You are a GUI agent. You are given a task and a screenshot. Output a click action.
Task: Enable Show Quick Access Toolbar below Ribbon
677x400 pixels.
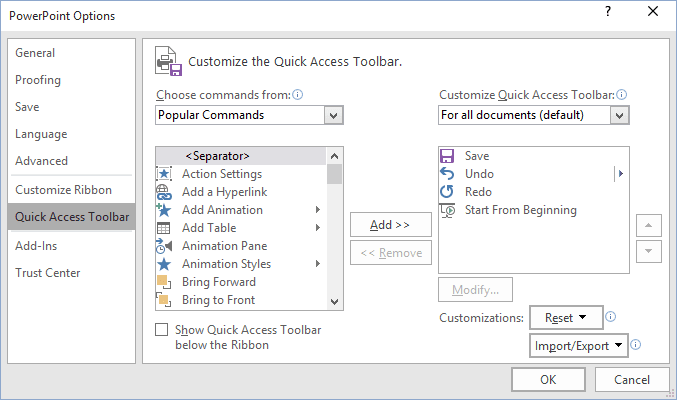tap(162, 329)
